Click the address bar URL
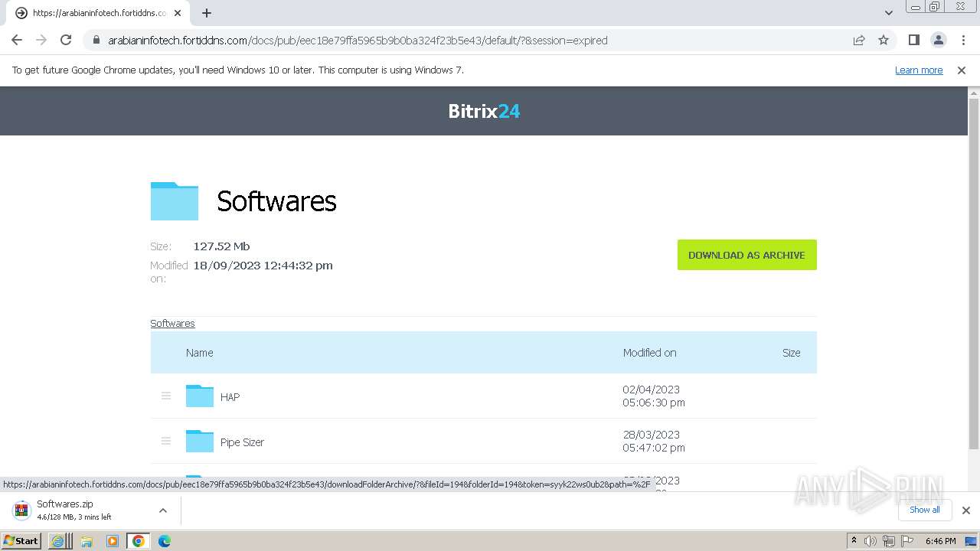Image resolution: width=980 pixels, height=551 pixels. click(358, 40)
